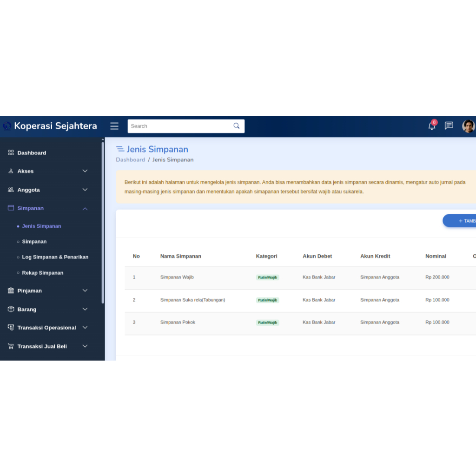Click the search magnifier icon
The height and width of the screenshot is (476, 476).
click(237, 126)
